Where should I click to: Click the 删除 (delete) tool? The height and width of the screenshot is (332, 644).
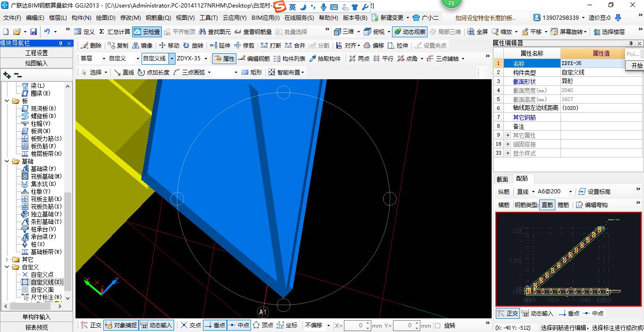pyautogui.click(x=91, y=46)
